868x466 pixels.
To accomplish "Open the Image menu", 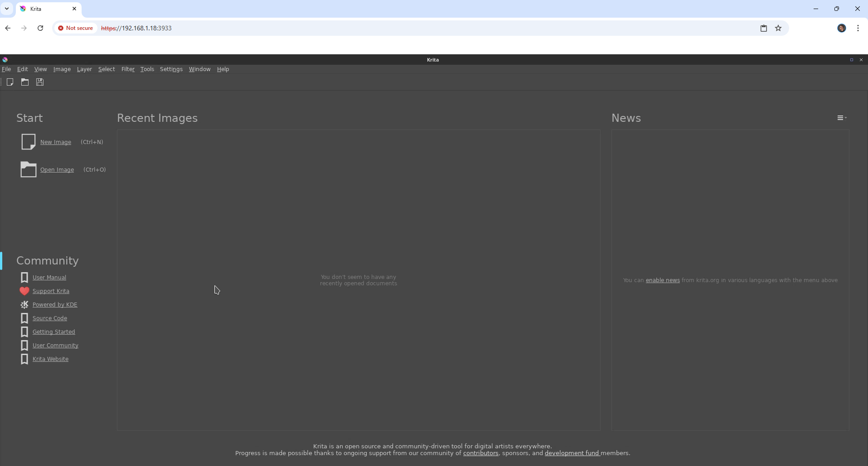I will 62,69.
